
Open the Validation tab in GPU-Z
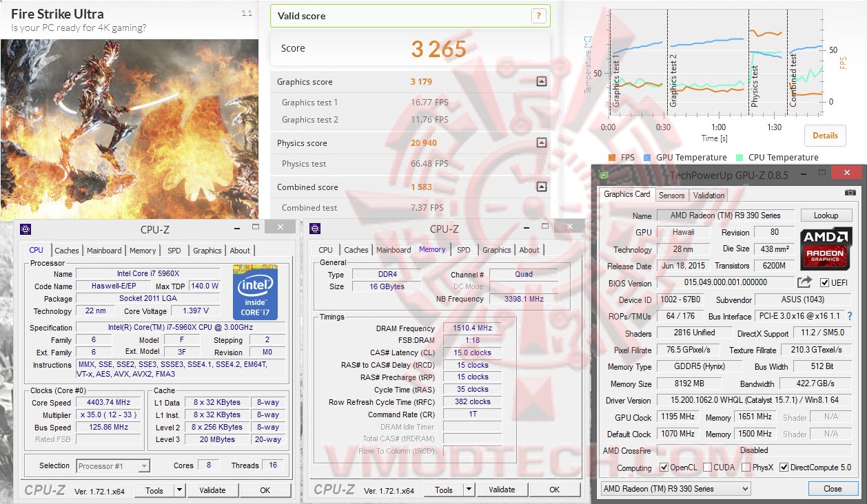(x=708, y=196)
